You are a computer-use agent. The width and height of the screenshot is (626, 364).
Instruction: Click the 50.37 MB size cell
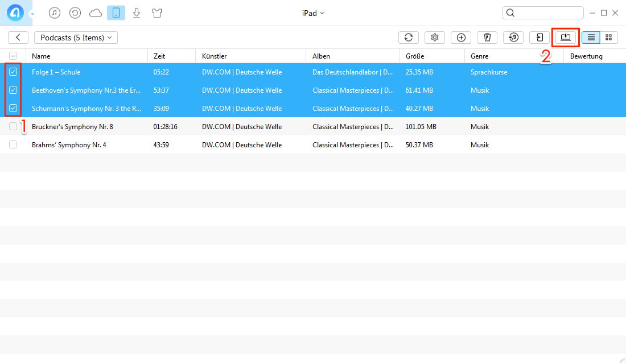point(419,145)
